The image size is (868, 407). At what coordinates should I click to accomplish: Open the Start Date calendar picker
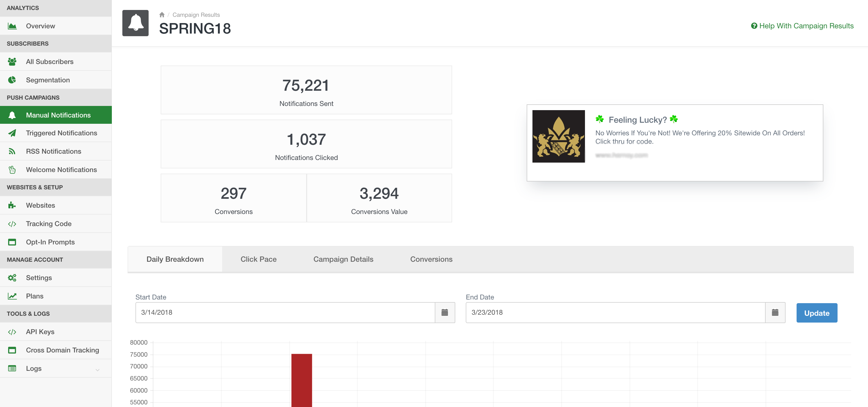click(445, 312)
